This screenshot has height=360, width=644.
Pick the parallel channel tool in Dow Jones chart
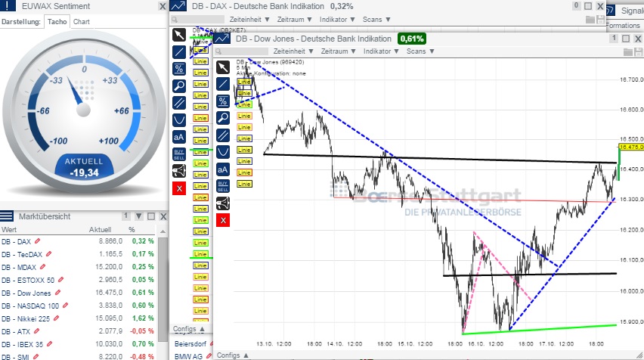[223, 135]
